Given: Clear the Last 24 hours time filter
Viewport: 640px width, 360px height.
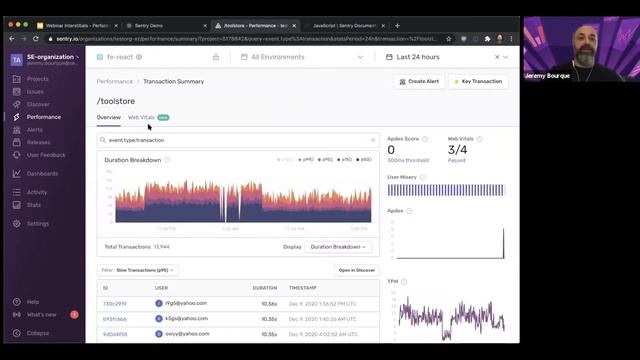Looking at the screenshot, I should (x=497, y=57).
